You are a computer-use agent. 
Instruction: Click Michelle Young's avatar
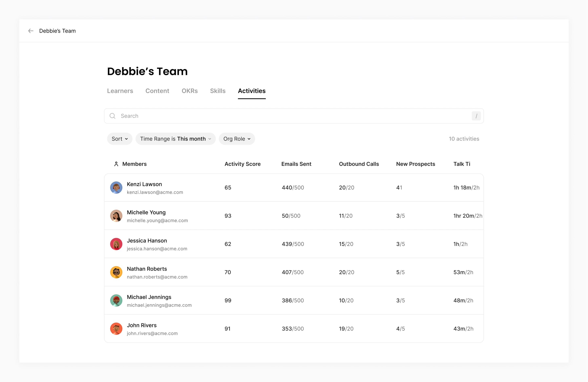tap(116, 216)
